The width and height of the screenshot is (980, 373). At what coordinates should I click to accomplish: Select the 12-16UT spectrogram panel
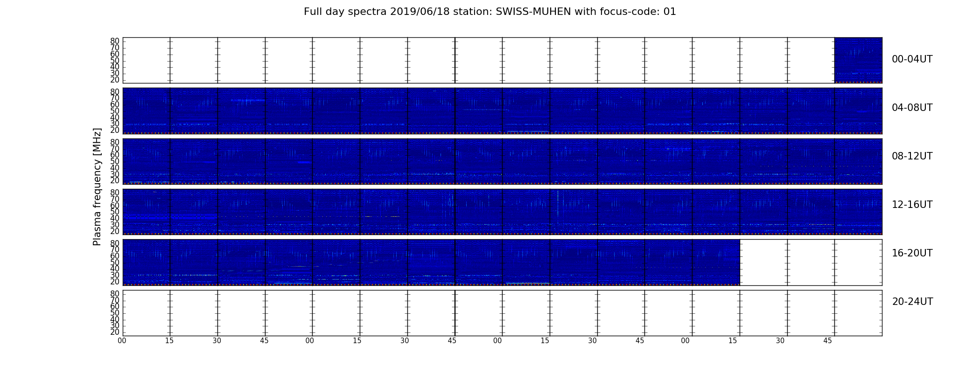point(502,212)
